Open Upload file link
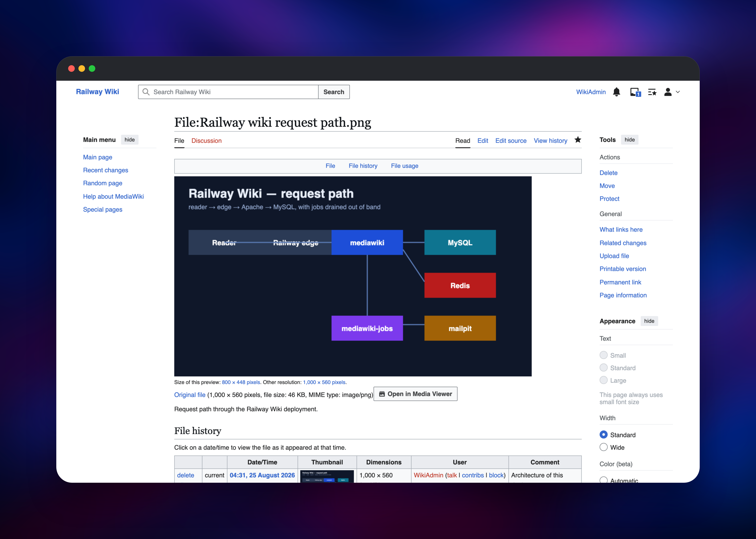The width and height of the screenshot is (756, 539). click(614, 256)
